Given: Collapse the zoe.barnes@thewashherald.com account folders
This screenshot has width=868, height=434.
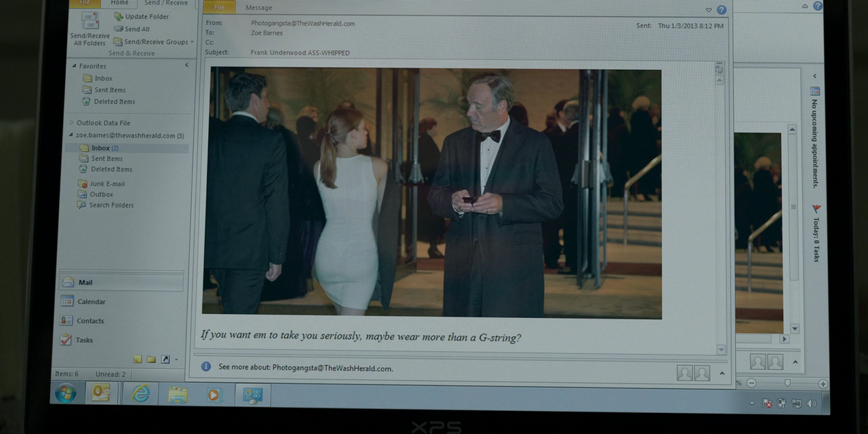Looking at the screenshot, I should [x=71, y=135].
